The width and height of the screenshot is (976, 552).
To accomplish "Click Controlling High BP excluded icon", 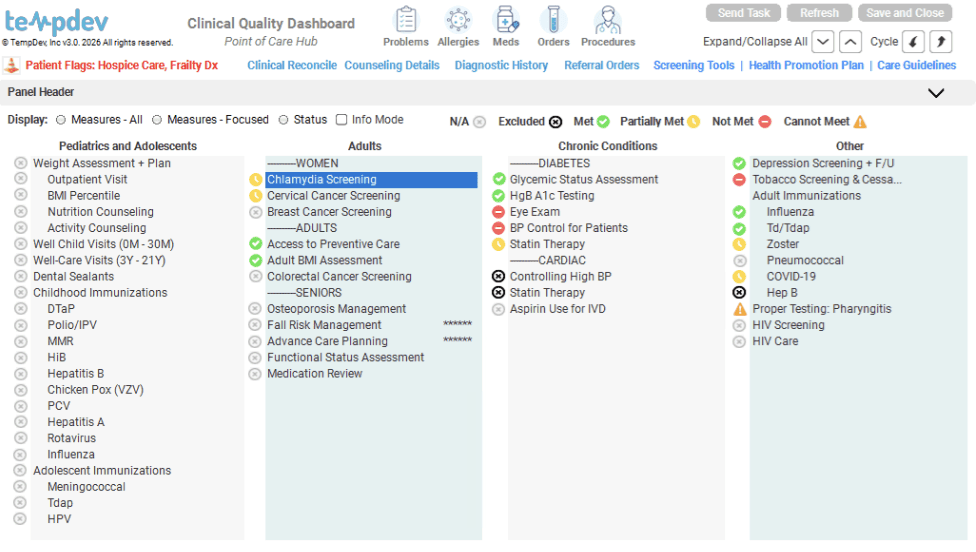I will (x=499, y=276).
